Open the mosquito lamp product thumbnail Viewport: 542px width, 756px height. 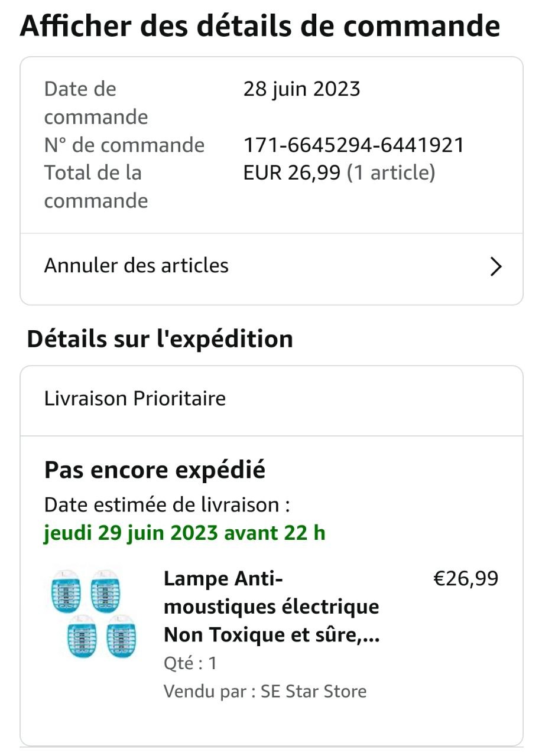coord(93,614)
